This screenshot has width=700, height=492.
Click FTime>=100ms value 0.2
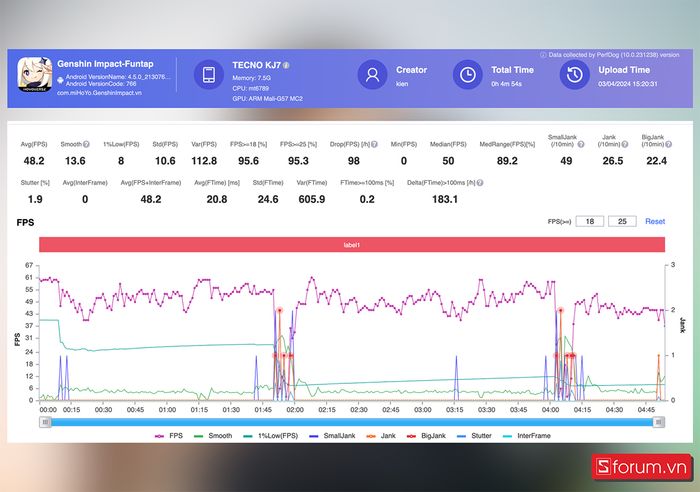(367, 199)
